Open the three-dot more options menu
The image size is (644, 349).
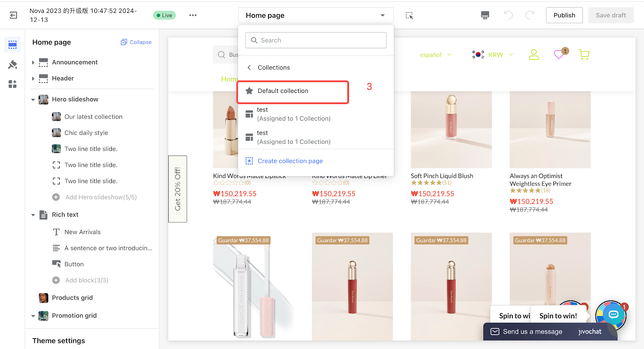193,15
